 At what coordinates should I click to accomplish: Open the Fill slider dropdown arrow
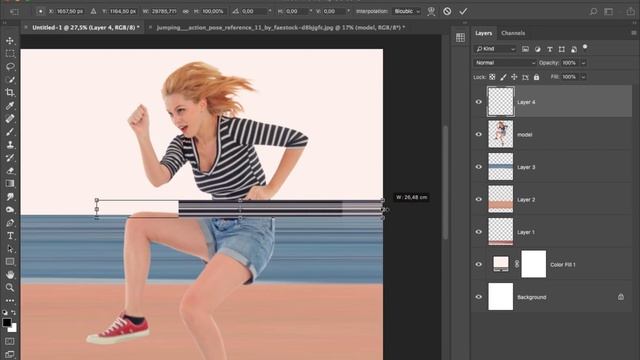583,77
